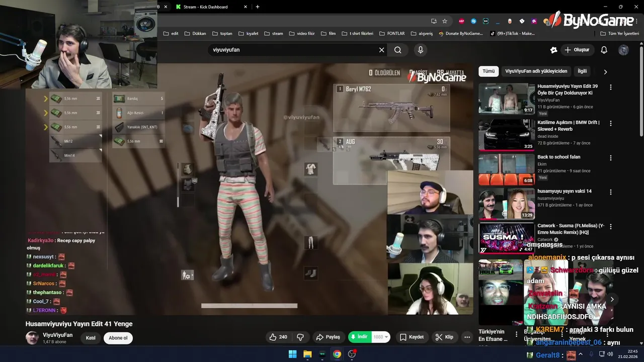Viewport: 644px width, 362px height.
Task: Open husamyuyu yayın vakti 14 thumbnail
Action: point(506,204)
